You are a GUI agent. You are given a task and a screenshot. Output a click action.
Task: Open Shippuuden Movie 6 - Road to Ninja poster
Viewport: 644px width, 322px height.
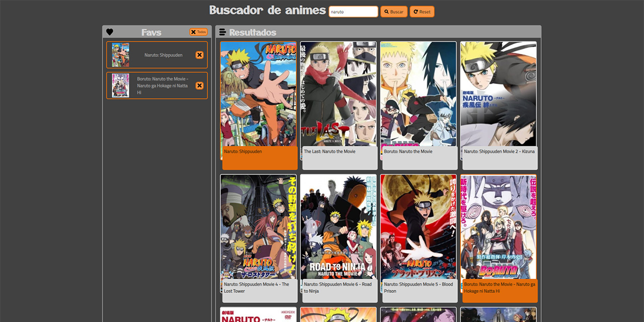tap(338, 227)
